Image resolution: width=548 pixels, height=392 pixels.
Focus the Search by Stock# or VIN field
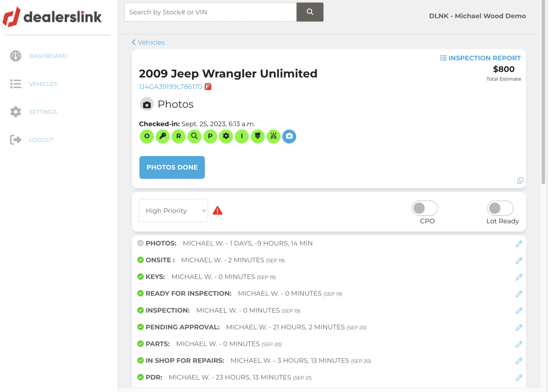210,12
